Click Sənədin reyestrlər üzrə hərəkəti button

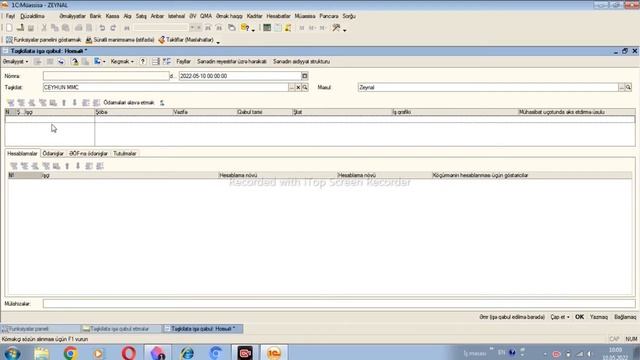[231, 62]
